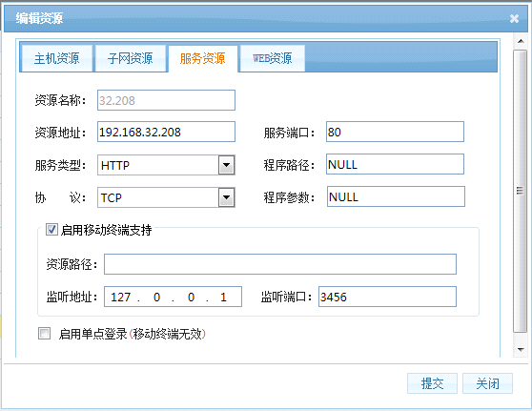The height and width of the screenshot is (411, 532).
Task: Open the WEB资源 tab
Action: pyautogui.click(x=273, y=58)
